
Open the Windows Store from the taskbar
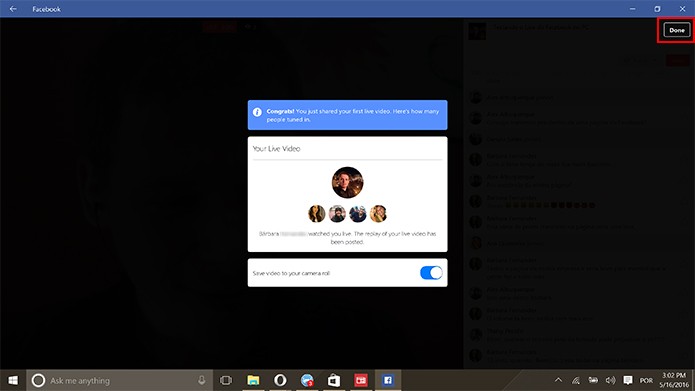tap(334, 380)
